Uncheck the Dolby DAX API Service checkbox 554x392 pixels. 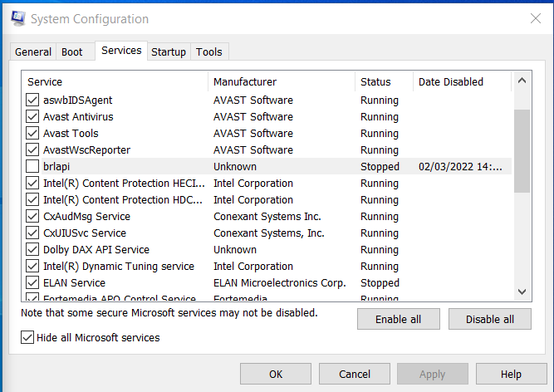click(32, 249)
